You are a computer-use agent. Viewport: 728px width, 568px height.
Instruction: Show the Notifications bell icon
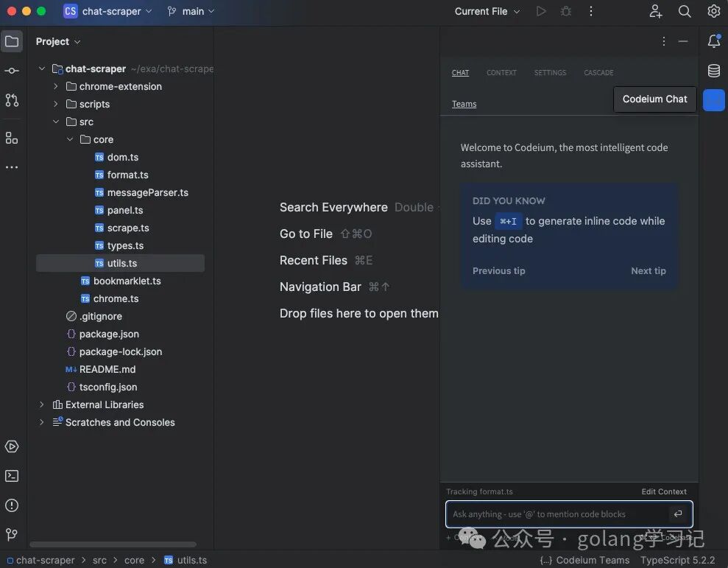coord(713,41)
